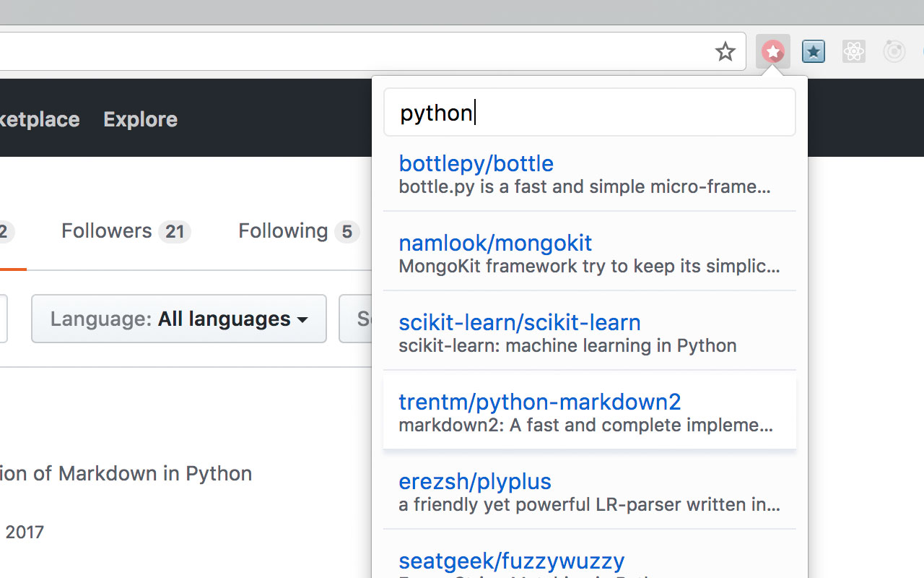Click the friendly LR-parser description text
Viewport: 924px width, 578px height.
coord(589,505)
